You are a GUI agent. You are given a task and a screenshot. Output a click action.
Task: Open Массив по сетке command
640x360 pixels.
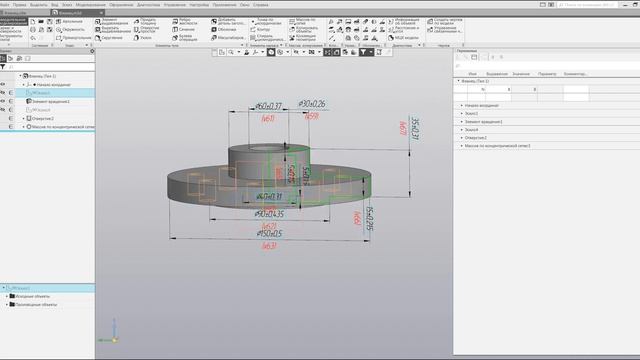tap(303, 21)
